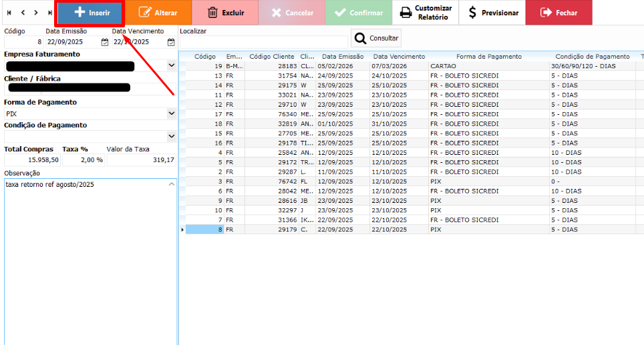Go to the first record

click(9, 13)
